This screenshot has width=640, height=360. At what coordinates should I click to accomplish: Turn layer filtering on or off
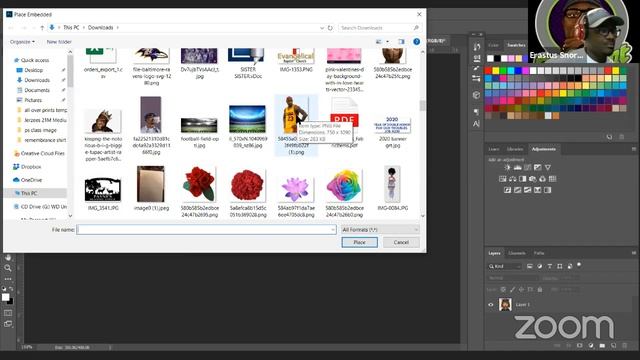click(x=579, y=265)
